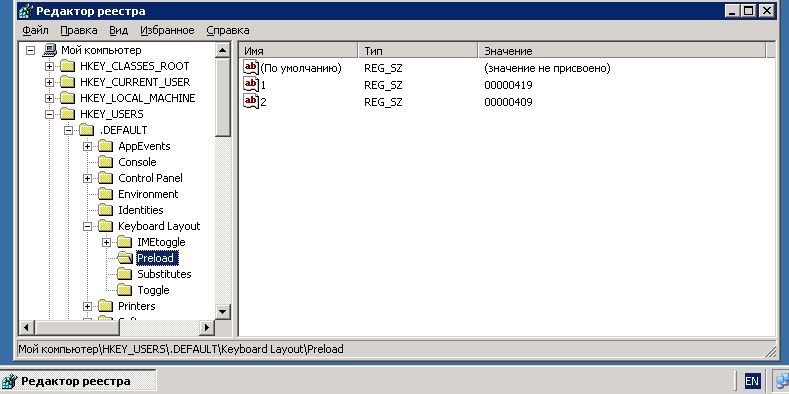
Task: Click the Редактор реестра taskbar button
Action: pos(78,381)
